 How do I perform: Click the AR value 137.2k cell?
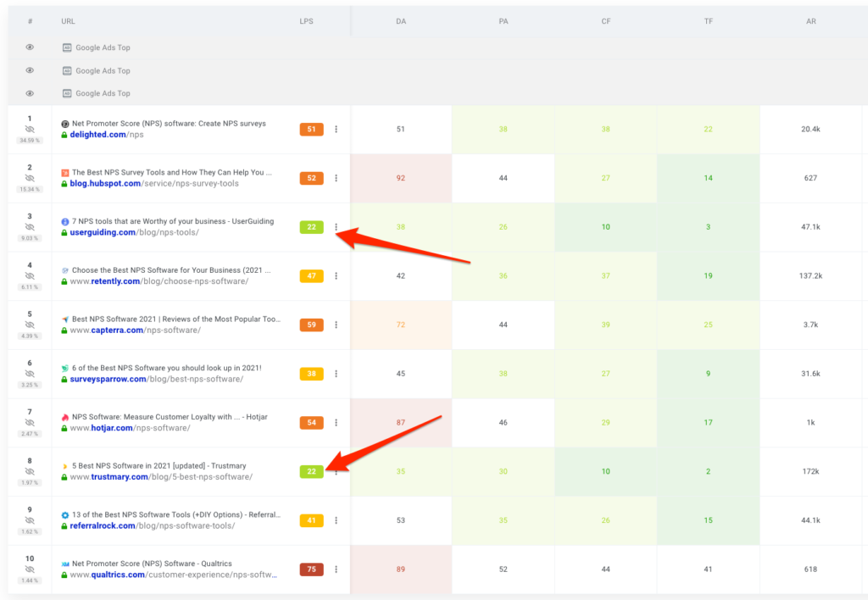(x=810, y=276)
